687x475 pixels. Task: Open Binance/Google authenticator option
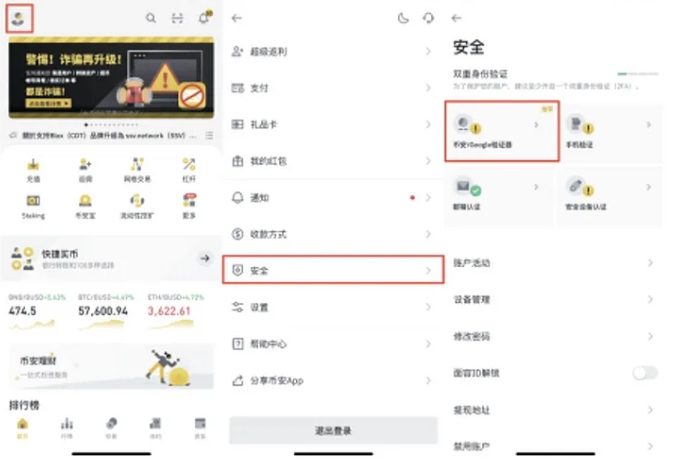502,131
